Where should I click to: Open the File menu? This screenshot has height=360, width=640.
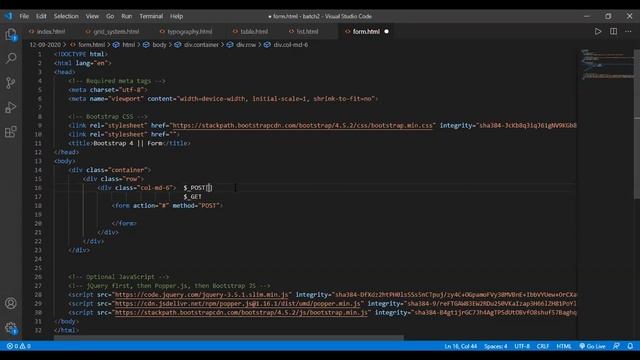(x=24, y=16)
